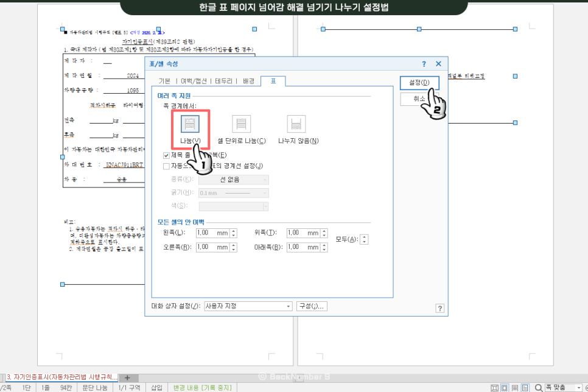Viewport: 588px width, 392px height.
Task: Adjust the 위쪽(T) margin stepper
Action: [x=324, y=233]
